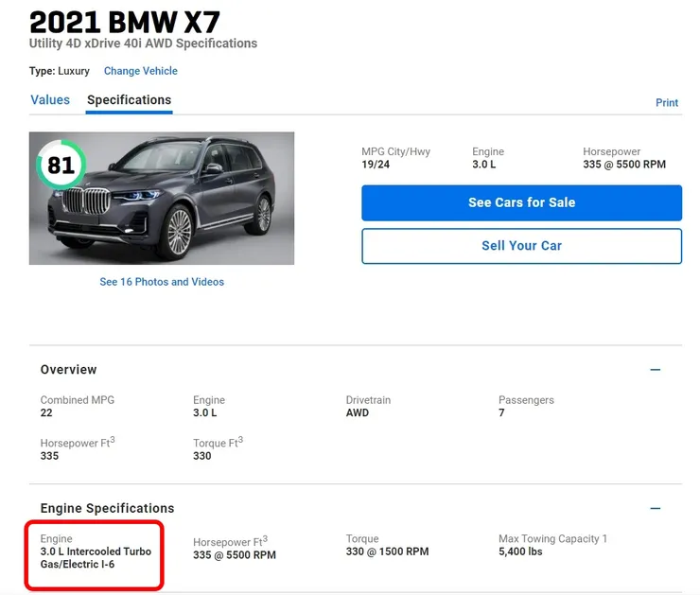Screen dimensions: 700x595
Task: Click the 81 rating score badge
Action: coord(61,166)
